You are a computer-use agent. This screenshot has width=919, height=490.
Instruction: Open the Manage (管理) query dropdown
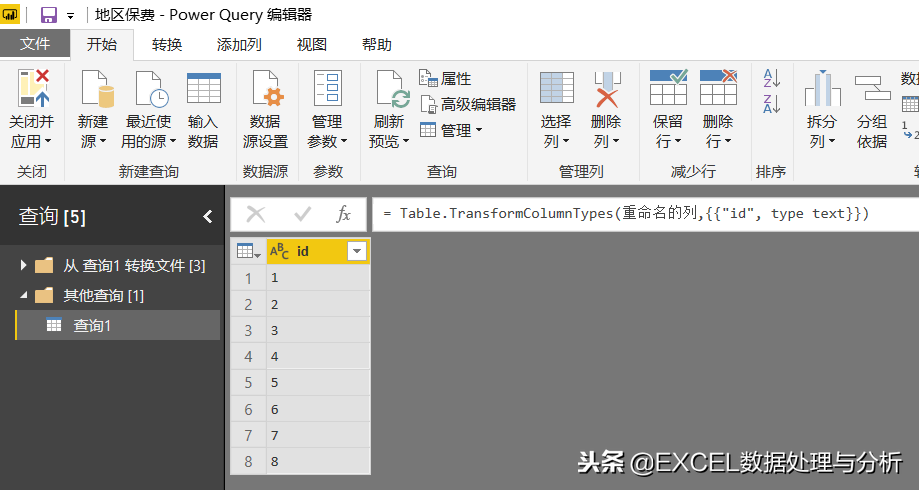click(451, 130)
